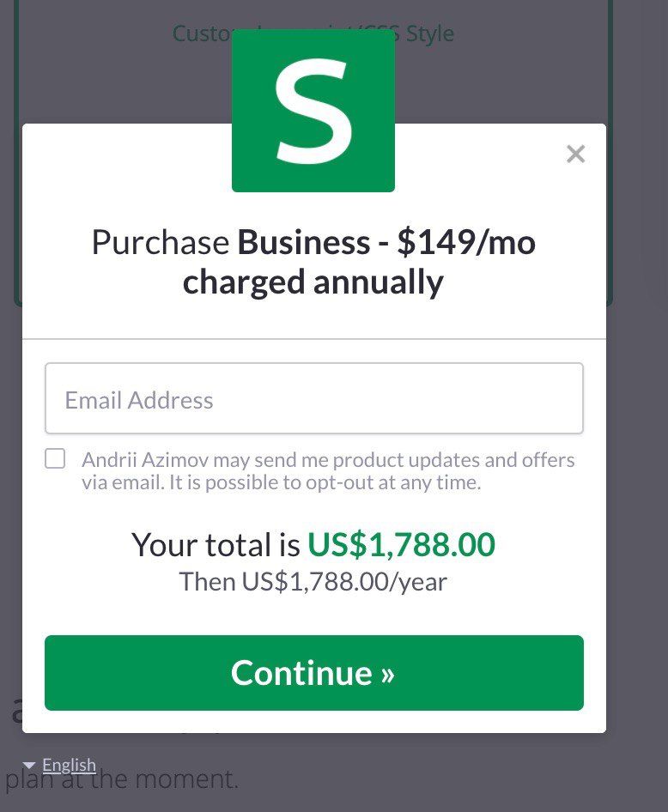This screenshot has width=668, height=812.
Task: Click the » chevron on the Continue button
Action: point(387,673)
